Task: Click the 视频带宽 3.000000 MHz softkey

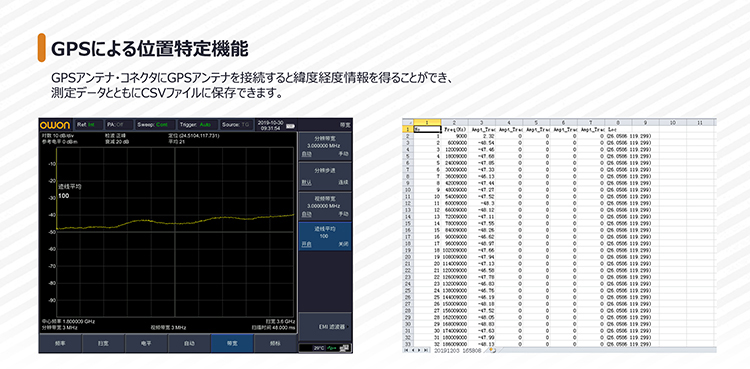Action: (x=325, y=206)
